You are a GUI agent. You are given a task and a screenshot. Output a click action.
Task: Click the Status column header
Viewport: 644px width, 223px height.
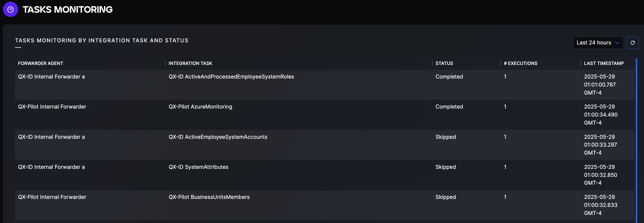pyautogui.click(x=444, y=63)
